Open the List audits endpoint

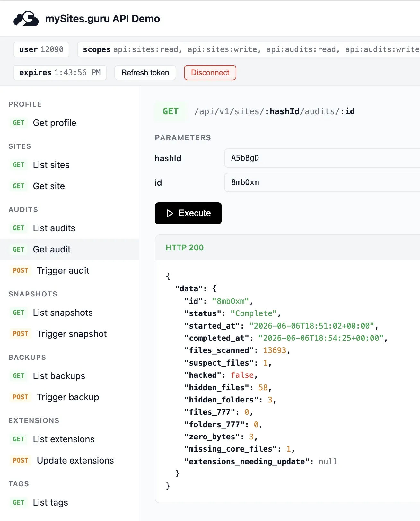pos(69,228)
